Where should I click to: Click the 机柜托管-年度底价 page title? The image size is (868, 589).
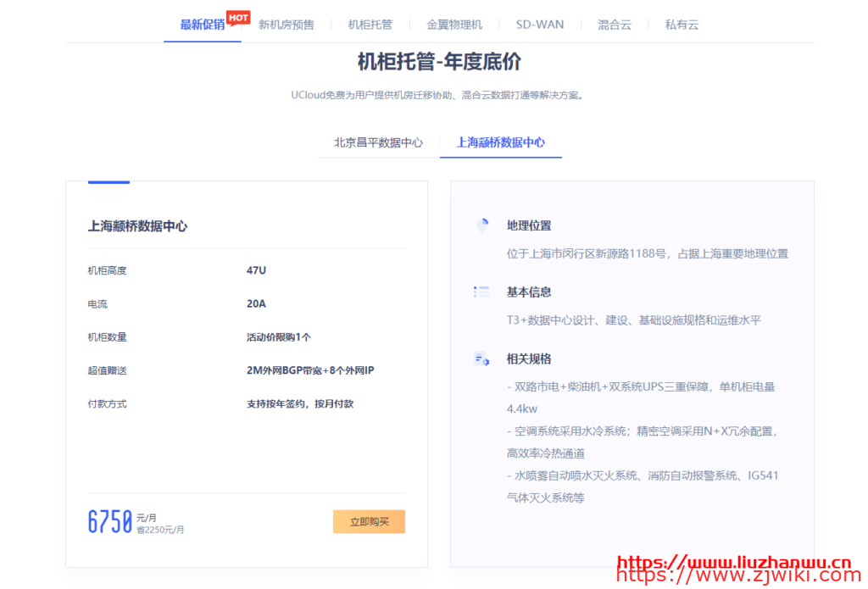click(439, 62)
